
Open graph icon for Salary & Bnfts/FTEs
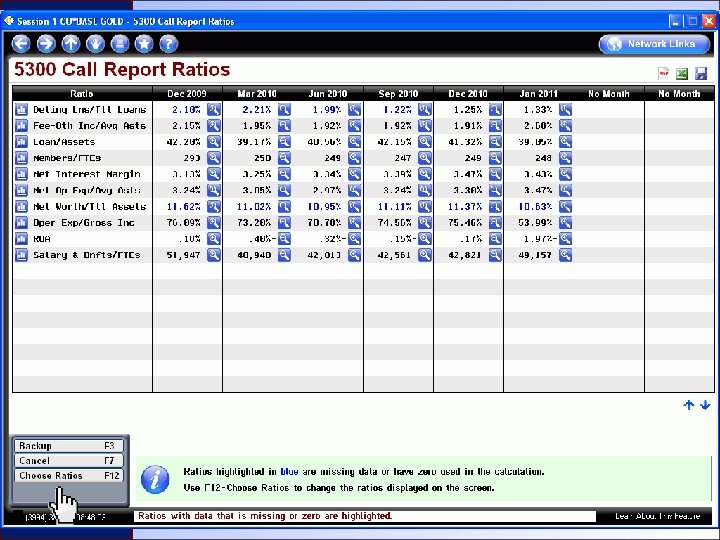(21, 255)
